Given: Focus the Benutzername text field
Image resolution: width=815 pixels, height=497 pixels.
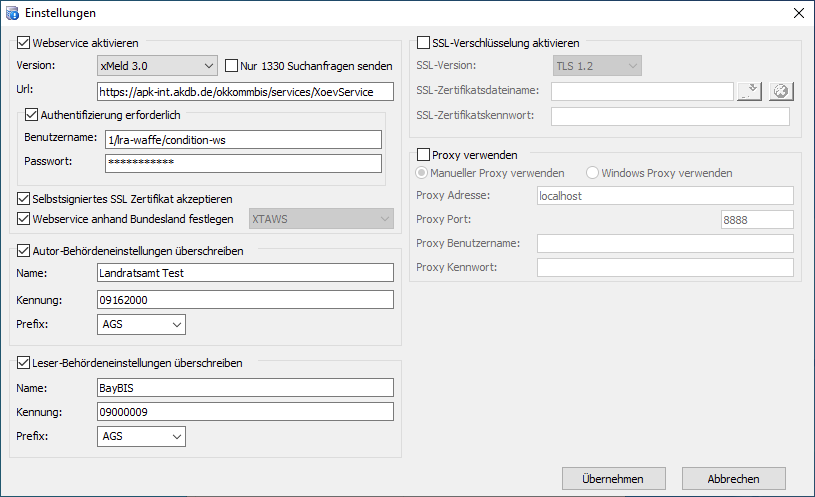Looking at the screenshot, I should (x=243, y=139).
